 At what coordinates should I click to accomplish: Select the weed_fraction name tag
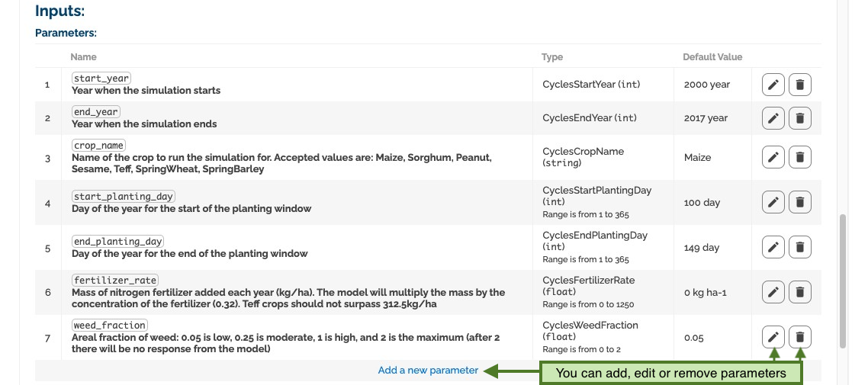pos(110,326)
